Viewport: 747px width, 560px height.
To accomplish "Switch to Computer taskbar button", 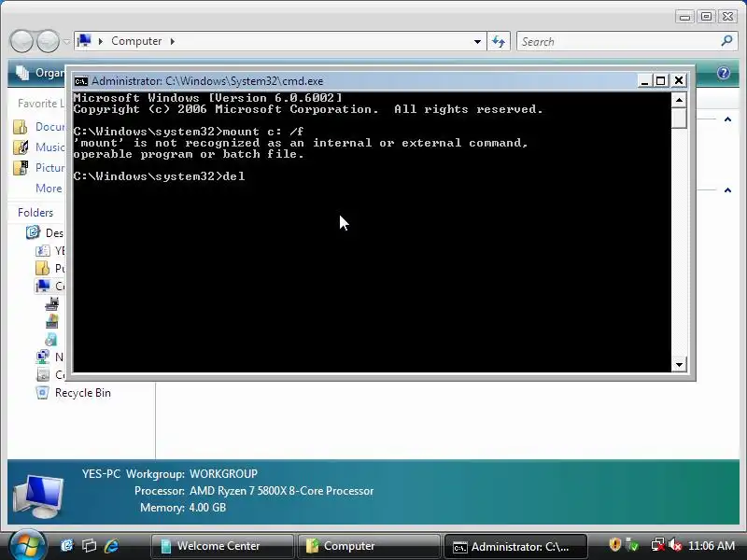I will [369, 546].
